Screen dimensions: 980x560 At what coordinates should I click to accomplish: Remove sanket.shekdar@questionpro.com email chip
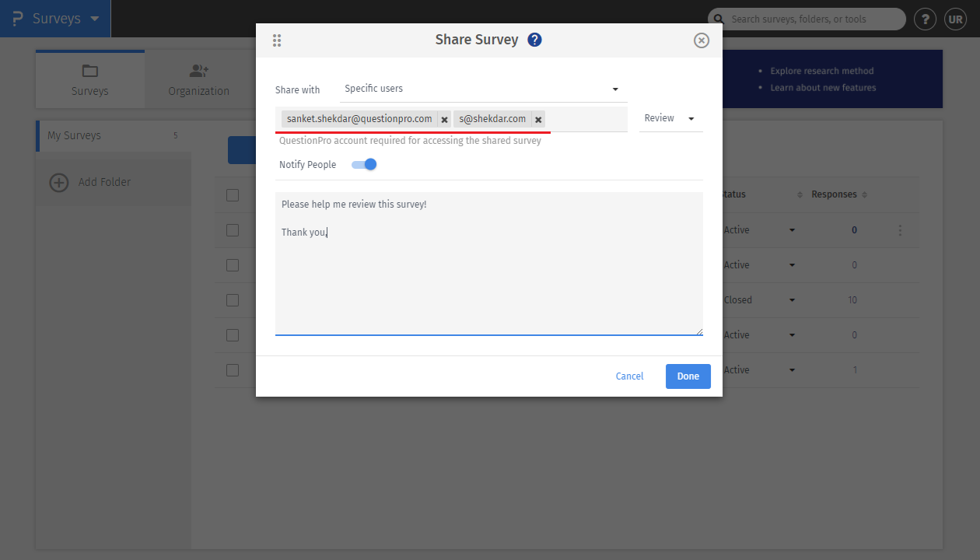click(444, 120)
